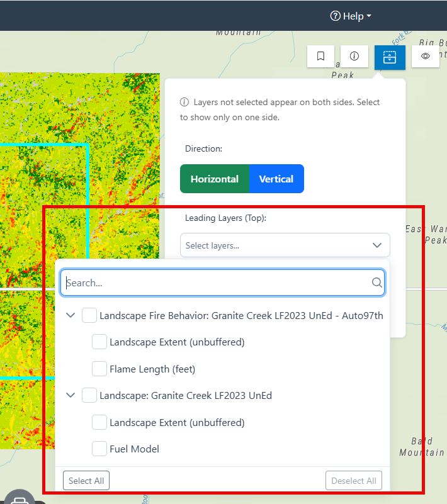Click the Select All button
447x504 pixels.
click(x=86, y=481)
